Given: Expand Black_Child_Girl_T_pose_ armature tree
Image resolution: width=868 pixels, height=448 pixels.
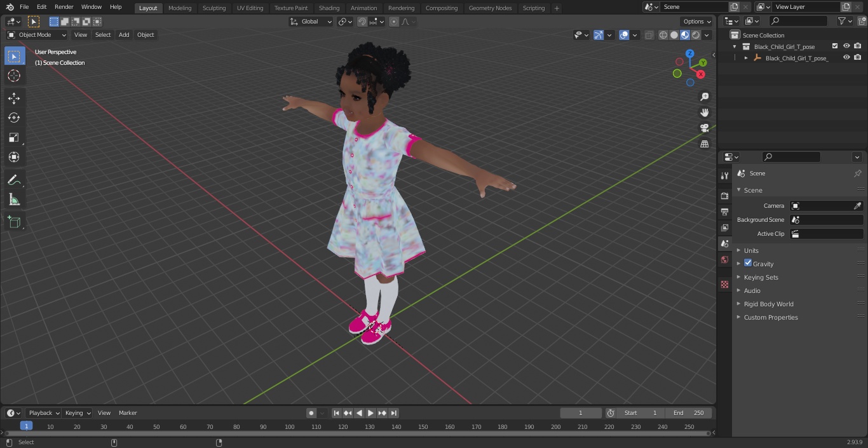Looking at the screenshot, I should pos(746,58).
